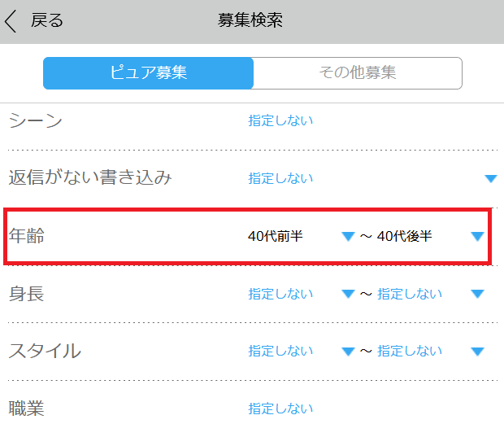Click minimum 身長 指定しない value
This screenshot has height=437, width=504.
coord(280,294)
